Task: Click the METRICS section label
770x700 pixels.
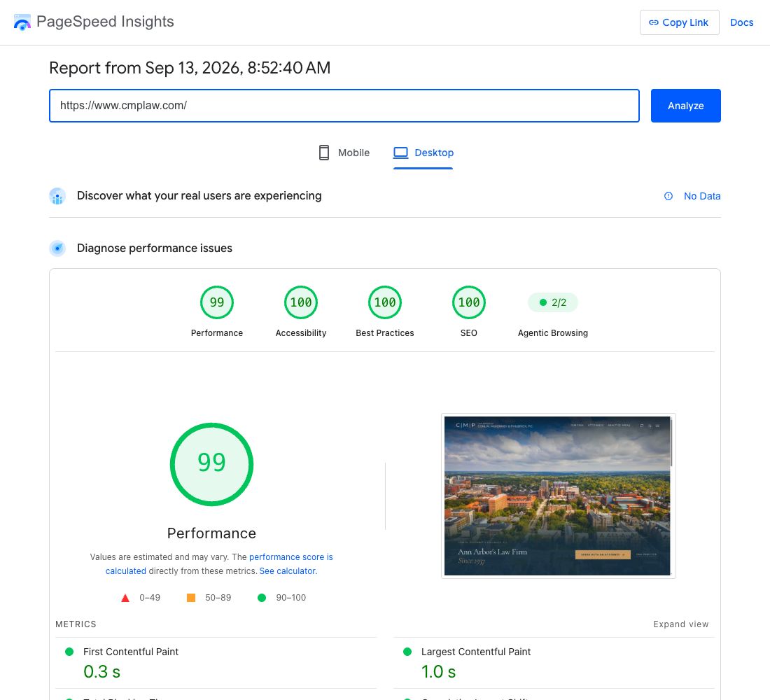Action: (x=76, y=624)
